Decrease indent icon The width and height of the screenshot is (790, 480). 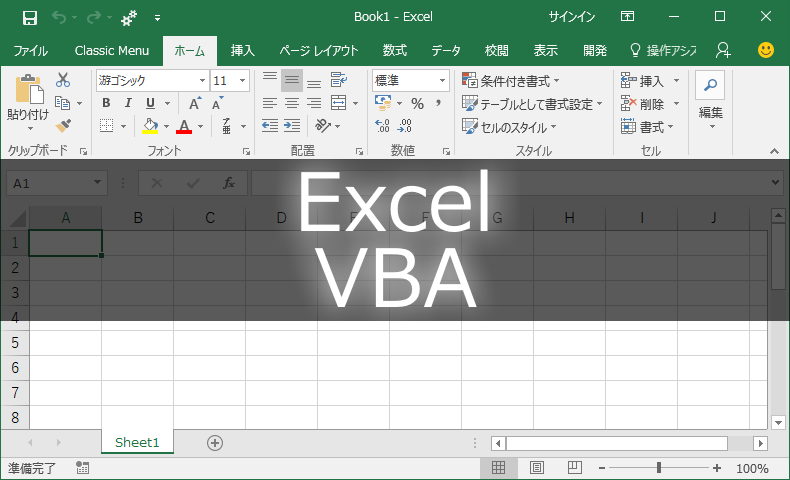(x=270, y=125)
